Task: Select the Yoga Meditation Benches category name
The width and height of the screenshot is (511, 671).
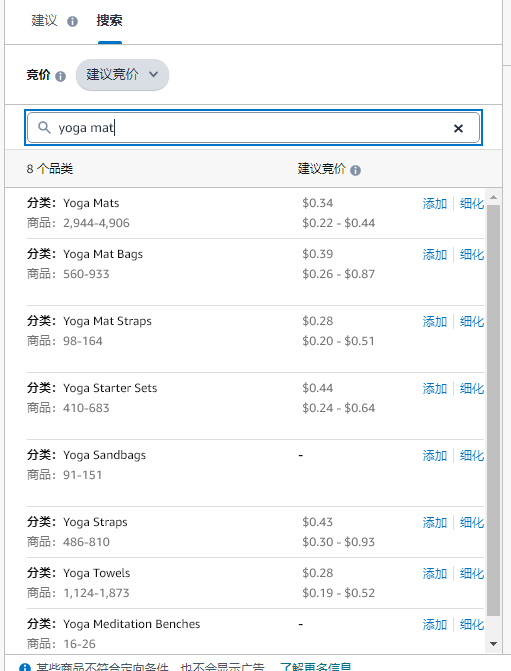Action: [x=132, y=624]
